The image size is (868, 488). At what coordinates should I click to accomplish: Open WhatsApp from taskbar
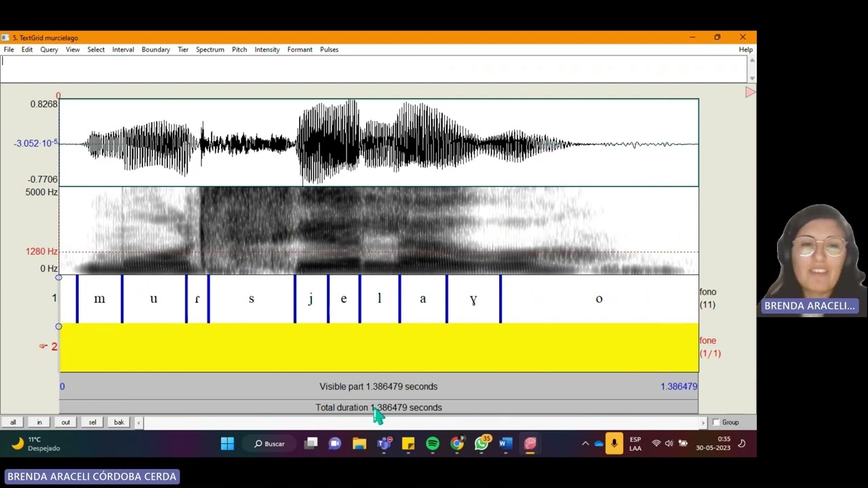click(481, 444)
